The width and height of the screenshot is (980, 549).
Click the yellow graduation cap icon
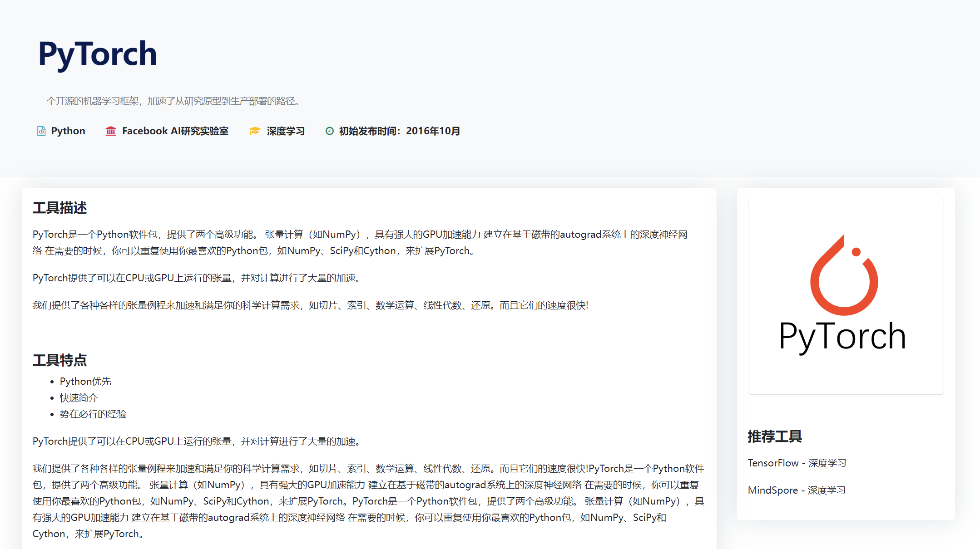(255, 131)
